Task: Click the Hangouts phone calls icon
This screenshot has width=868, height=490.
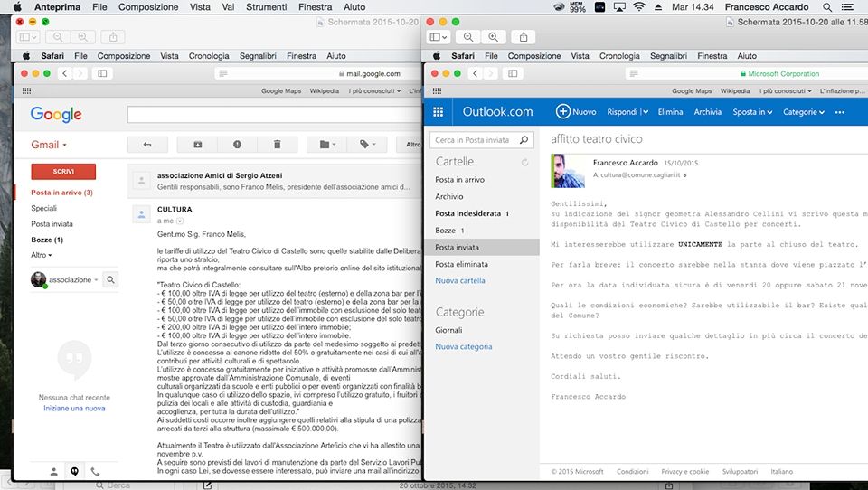Action: [94, 471]
